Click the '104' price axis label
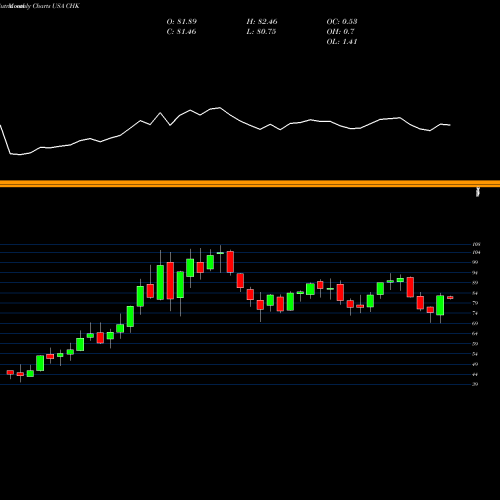This screenshot has width=500, height=500. pos(476,253)
